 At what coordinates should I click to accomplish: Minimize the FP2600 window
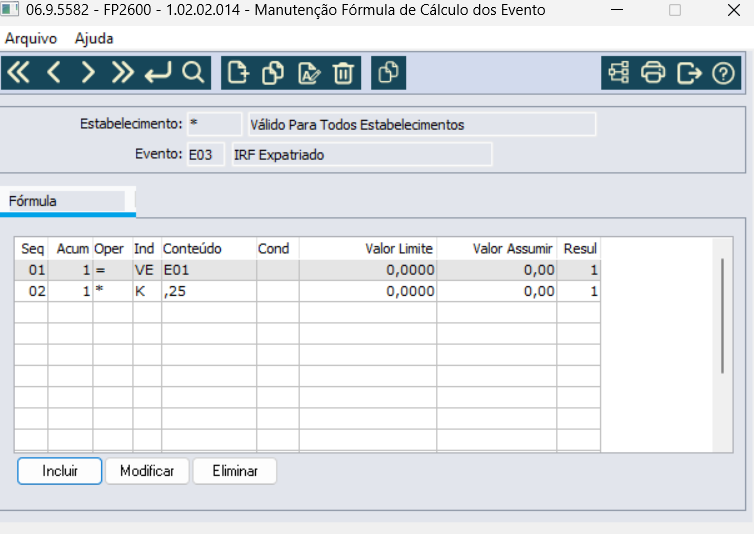click(617, 10)
